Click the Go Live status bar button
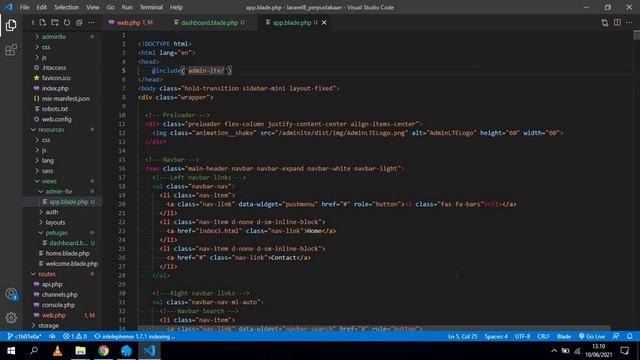This screenshot has height=360, width=640. 592,336
